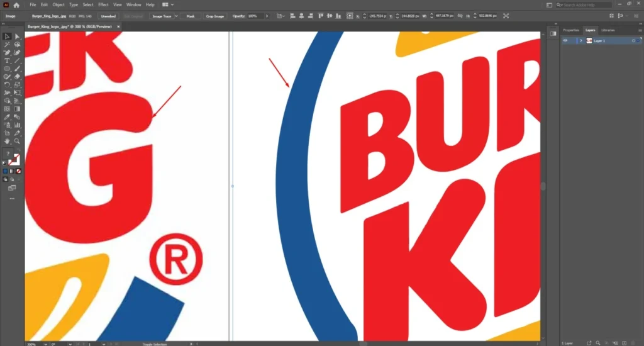Choose the Magic Wand tool

pos(7,45)
